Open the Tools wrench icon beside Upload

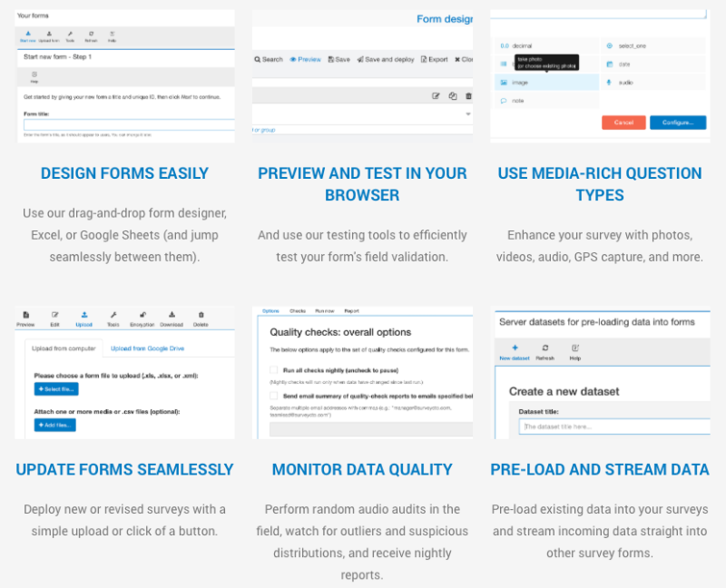click(x=113, y=315)
